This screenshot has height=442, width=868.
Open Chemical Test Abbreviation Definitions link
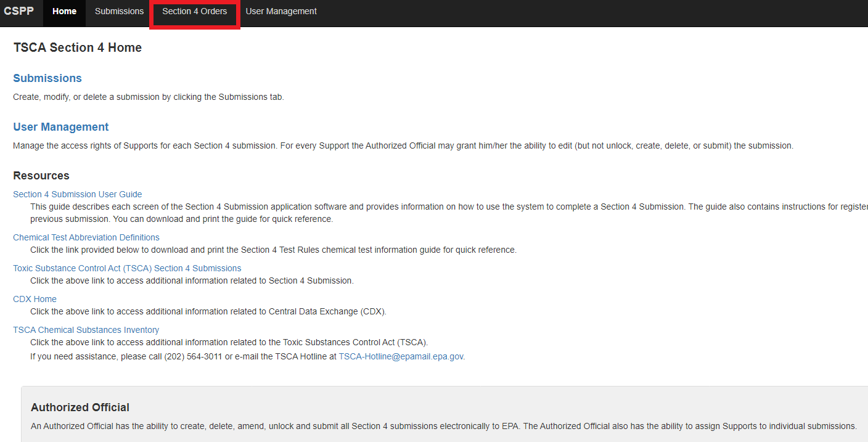point(86,237)
